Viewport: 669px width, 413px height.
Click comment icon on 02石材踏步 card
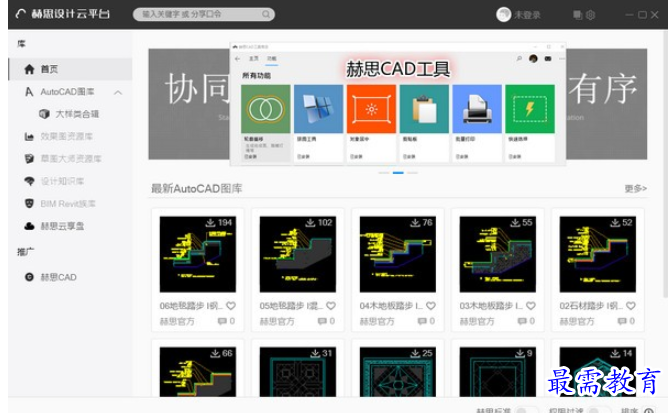coord(622,321)
